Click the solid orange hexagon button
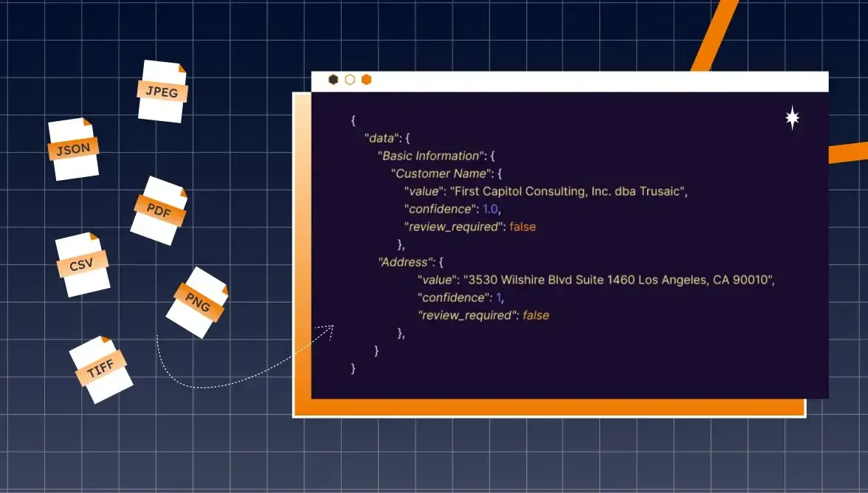Screen dimensions: 868x493 click(x=366, y=80)
